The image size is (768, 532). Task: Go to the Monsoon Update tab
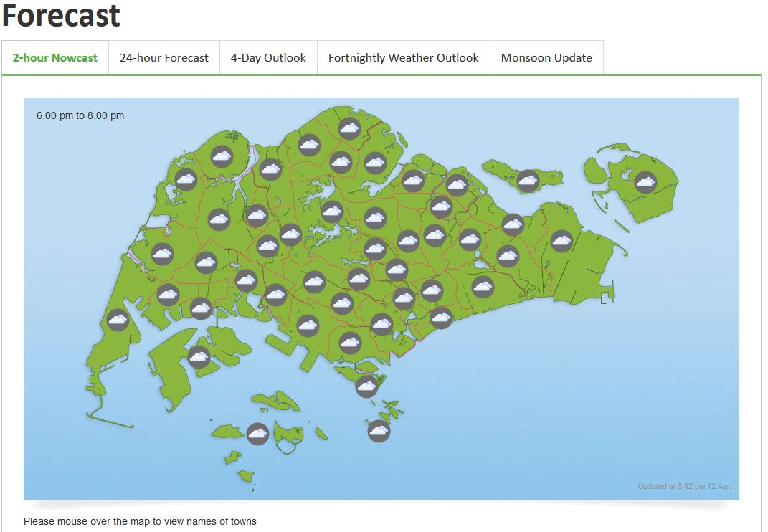(546, 58)
